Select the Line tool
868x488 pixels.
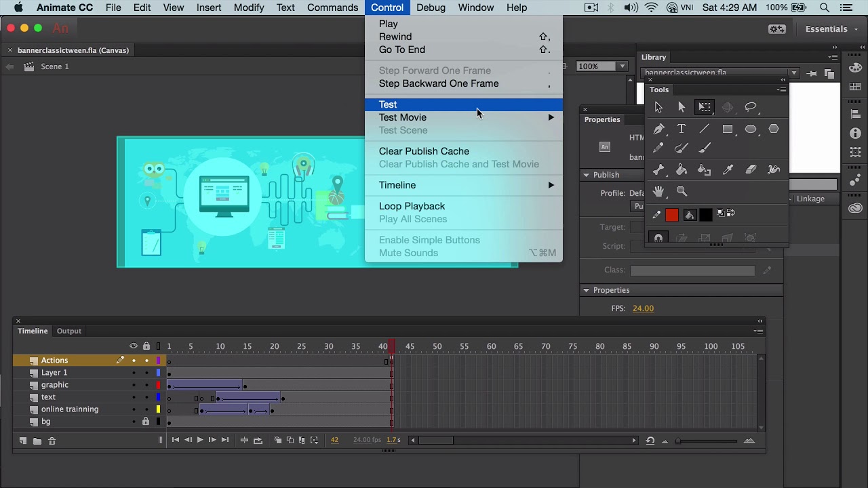coord(705,129)
